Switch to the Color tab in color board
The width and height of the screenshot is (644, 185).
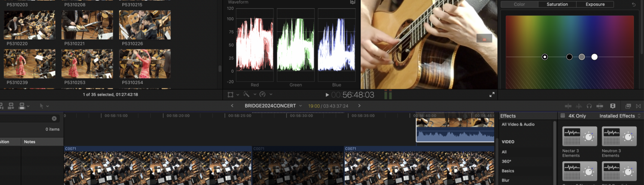(x=519, y=4)
